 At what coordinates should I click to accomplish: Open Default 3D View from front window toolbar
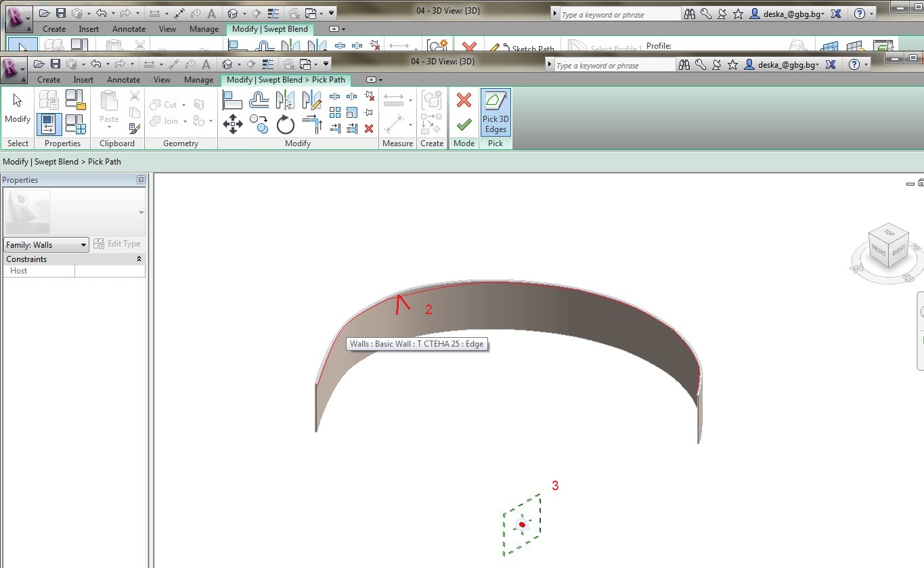[x=227, y=64]
